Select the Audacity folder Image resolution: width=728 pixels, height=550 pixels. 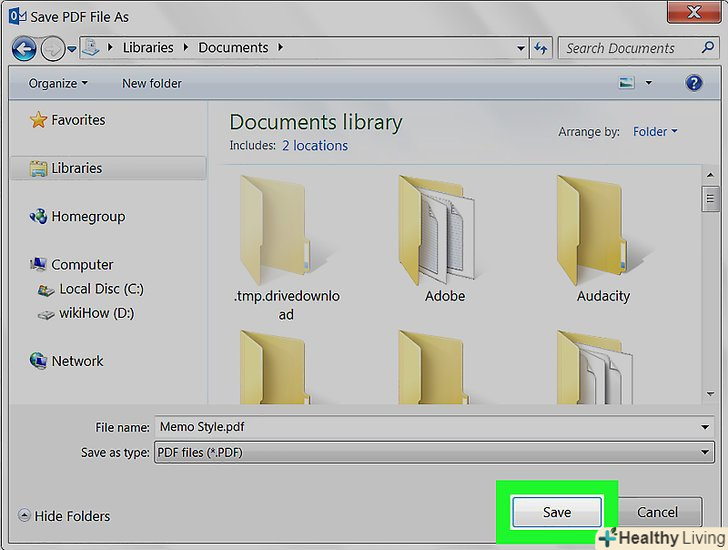(603, 239)
